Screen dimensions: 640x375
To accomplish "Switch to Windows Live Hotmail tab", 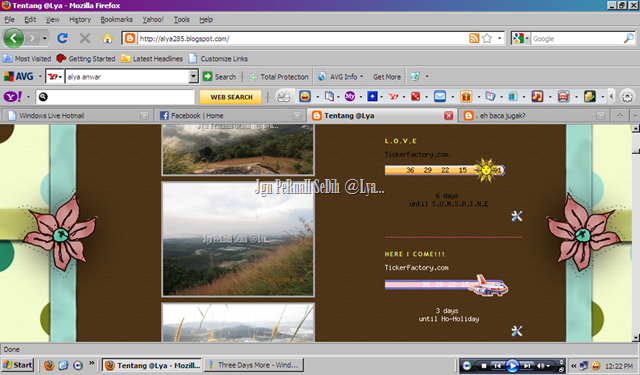I will tap(77, 115).
